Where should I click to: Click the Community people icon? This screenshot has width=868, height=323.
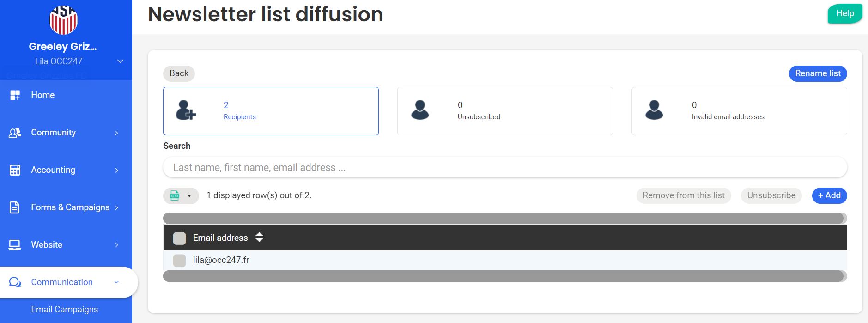[x=15, y=133]
